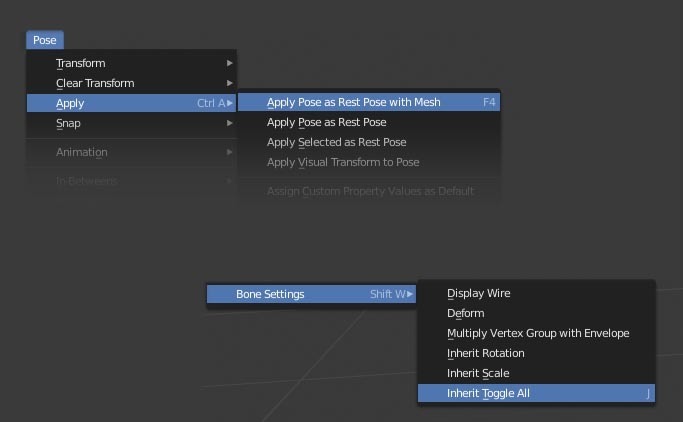Toggle the Deform bone setting

tap(465, 313)
